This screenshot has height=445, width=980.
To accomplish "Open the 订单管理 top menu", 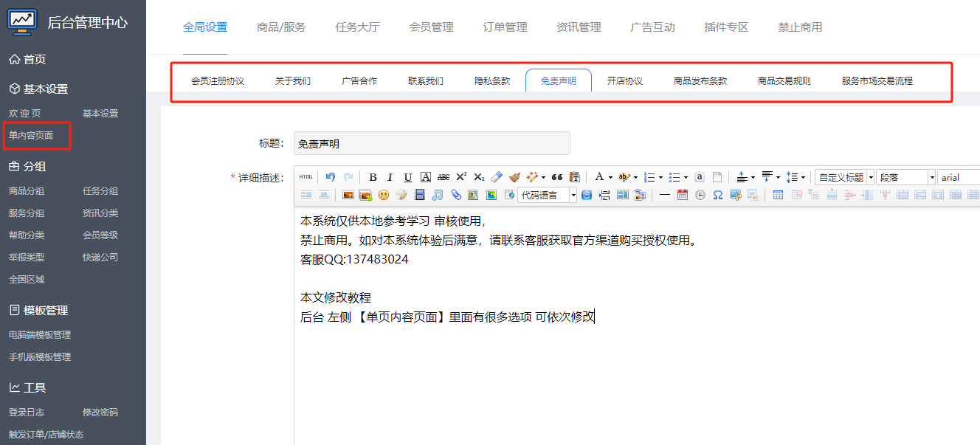I will point(505,27).
